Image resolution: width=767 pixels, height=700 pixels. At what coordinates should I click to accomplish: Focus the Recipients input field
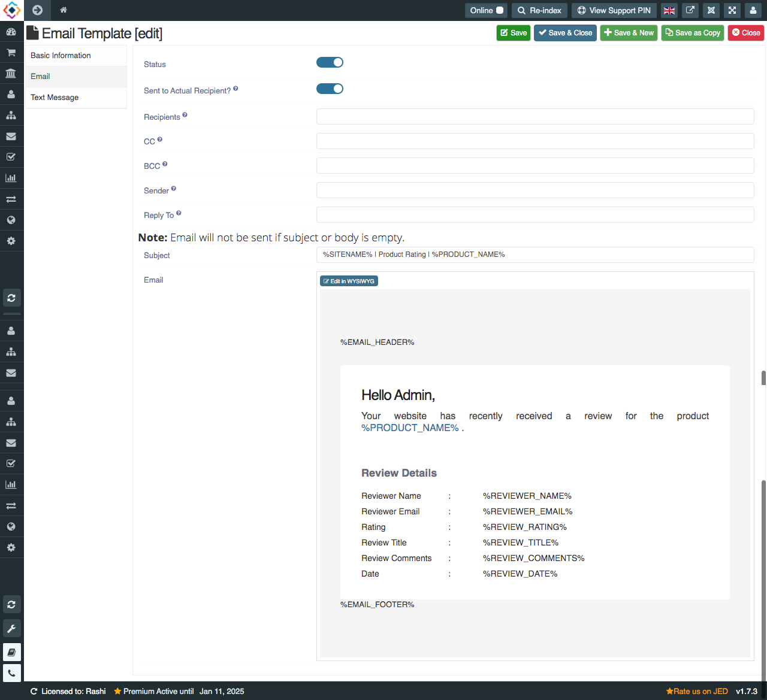coord(535,116)
